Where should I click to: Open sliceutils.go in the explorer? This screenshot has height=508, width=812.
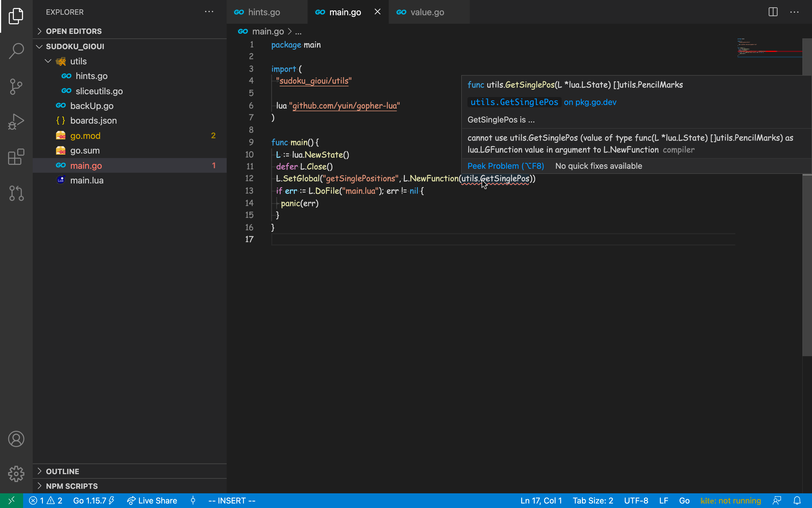coord(129,91)
